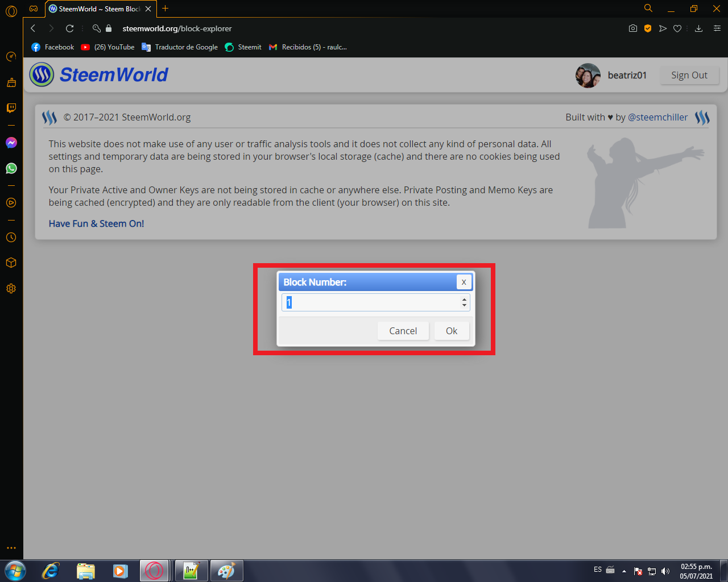728x582 pixels.
Task: Open the downloads panel
Action: click(x=698, y=28)
